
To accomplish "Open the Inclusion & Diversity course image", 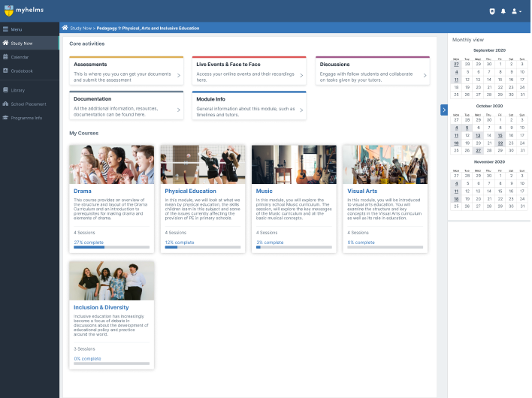I will coord(111,280).
